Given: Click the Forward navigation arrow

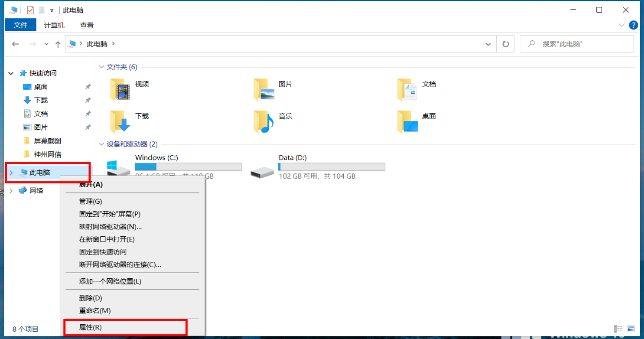Looking at the screenshot, I should coord(32,44).
